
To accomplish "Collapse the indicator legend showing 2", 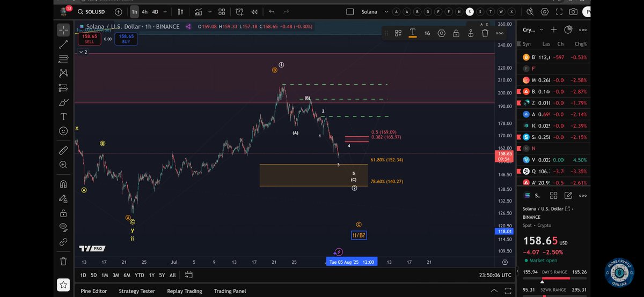I will [x=83, y=52].
